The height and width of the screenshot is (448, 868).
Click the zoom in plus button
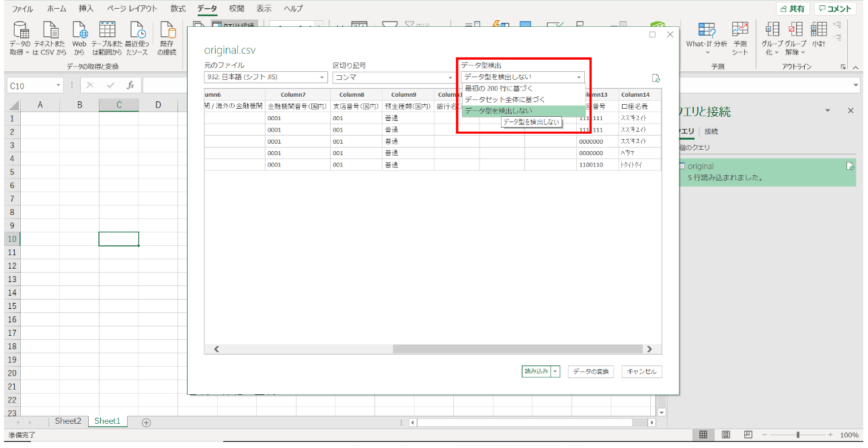[x=831, y=435]
